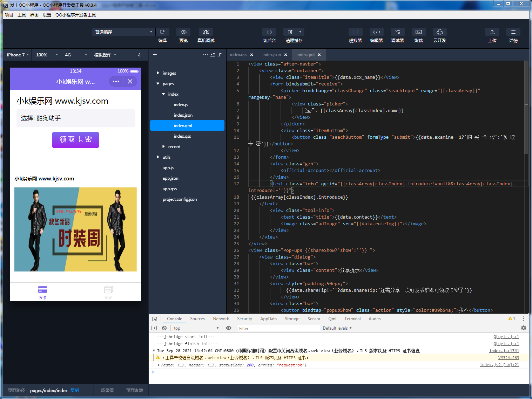Toggle the Debugger (调试器) panel
Viewport: 532px width, 399px height.
pos(397,32)
